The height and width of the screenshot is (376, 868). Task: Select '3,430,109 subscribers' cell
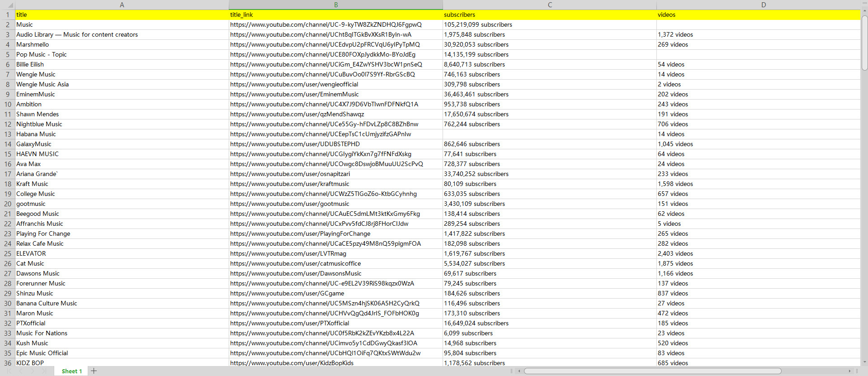coord(550,204)
